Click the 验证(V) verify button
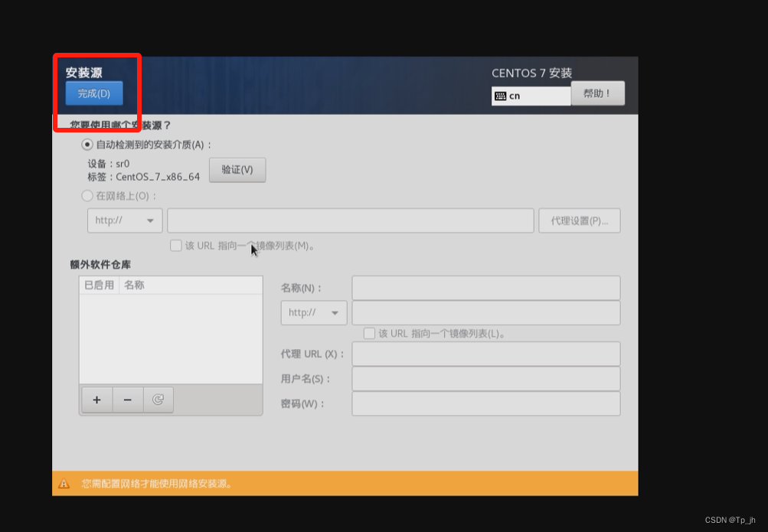Image resolution: width=768 pixels, height=532 pixels. click(237, 170)
